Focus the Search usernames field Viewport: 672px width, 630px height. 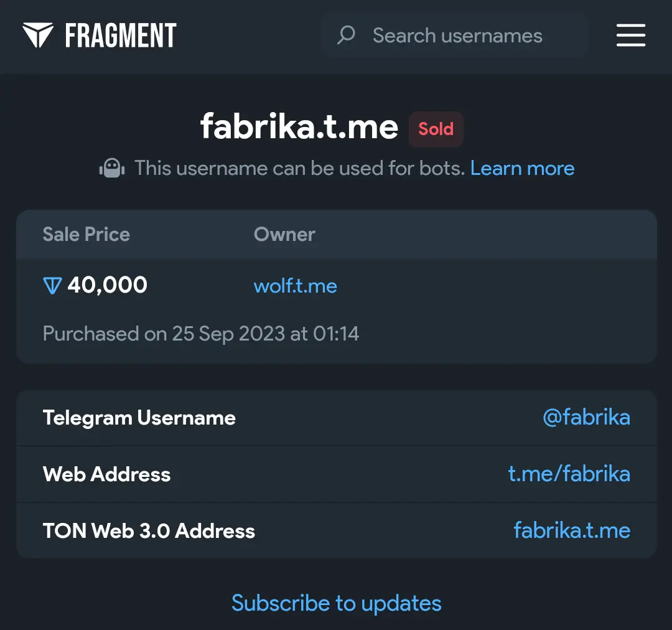[457, 35]
